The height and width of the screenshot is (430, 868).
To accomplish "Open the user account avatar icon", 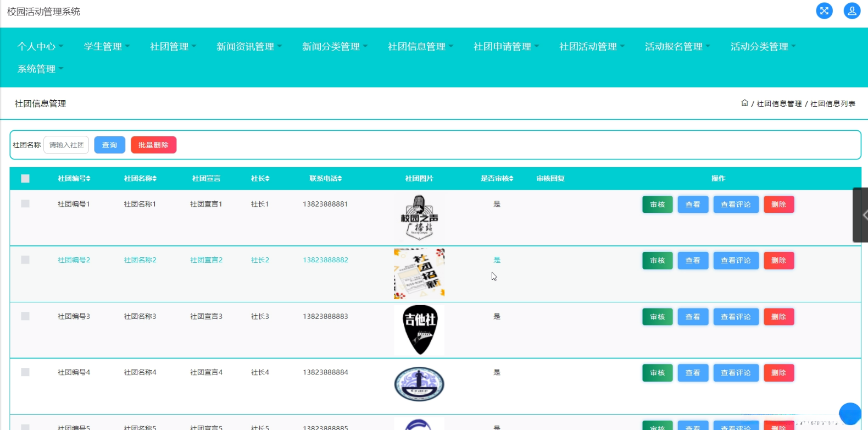I will [x=852, y=11].
